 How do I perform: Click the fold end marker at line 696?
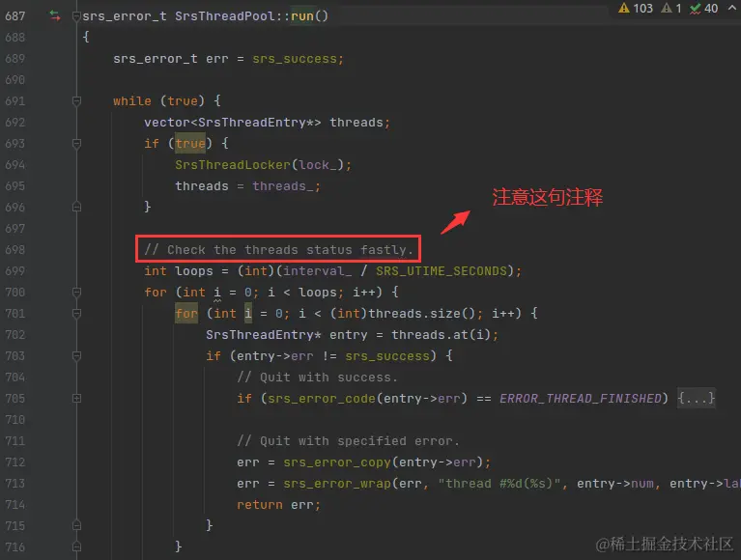(76, 207)
